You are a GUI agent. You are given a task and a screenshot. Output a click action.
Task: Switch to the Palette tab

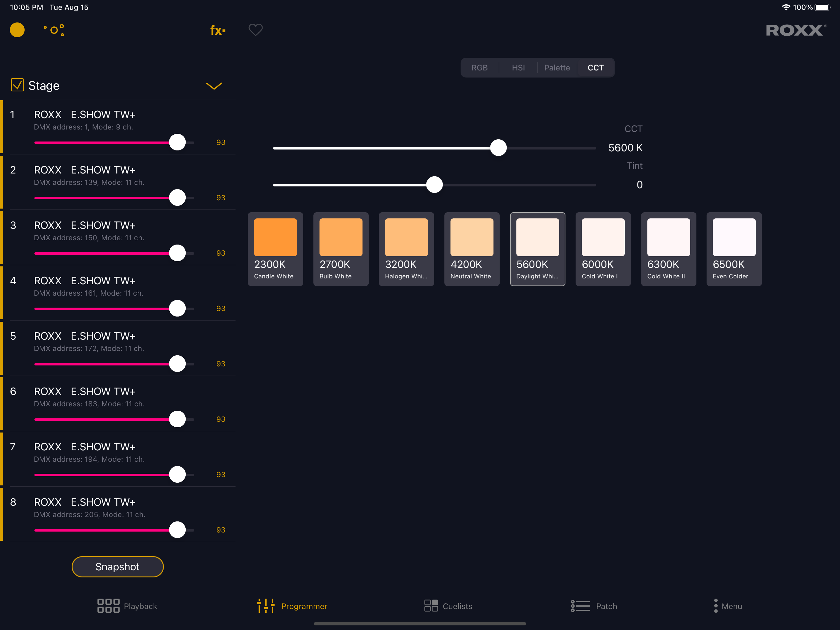(x=557, y=68)
